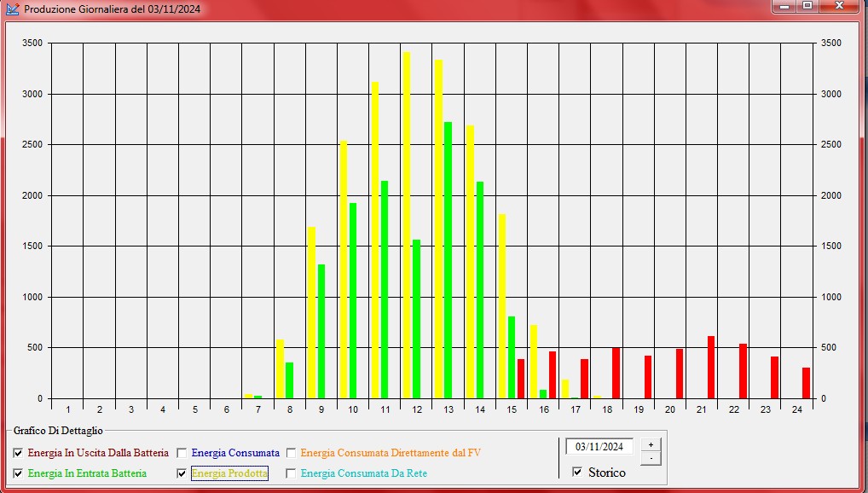Minimize the Produzione Giornaliera window

click(784, 6)
